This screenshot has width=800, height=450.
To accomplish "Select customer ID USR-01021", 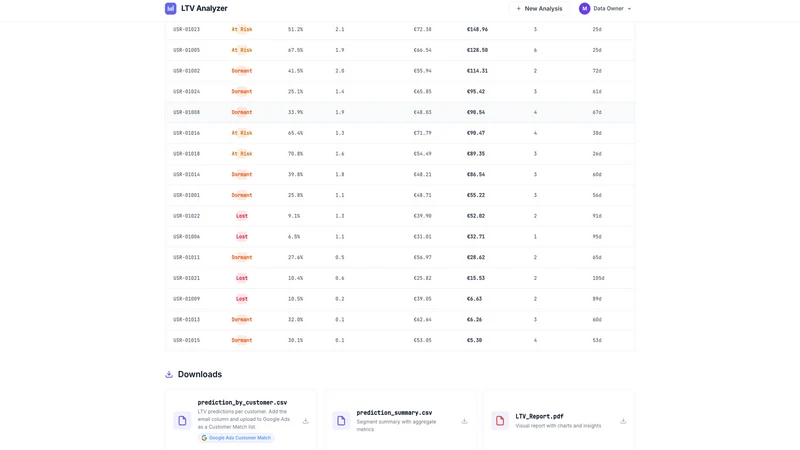I will click(186, 278).
